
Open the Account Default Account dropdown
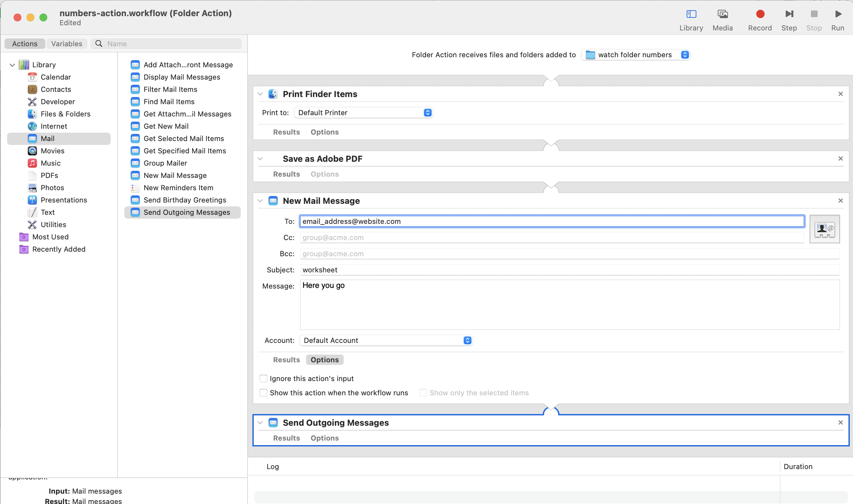coord(386,340)
